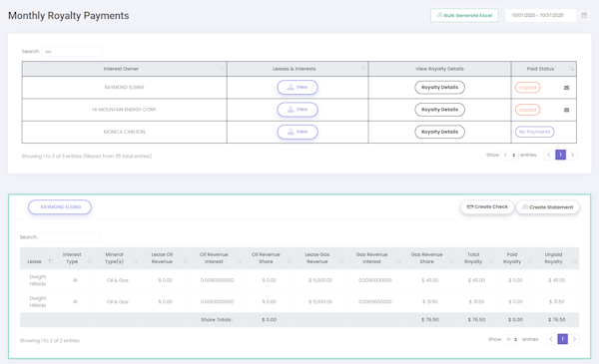Select page 1 in royalty details pagination
Screen dimensions: 599x364
562,339
